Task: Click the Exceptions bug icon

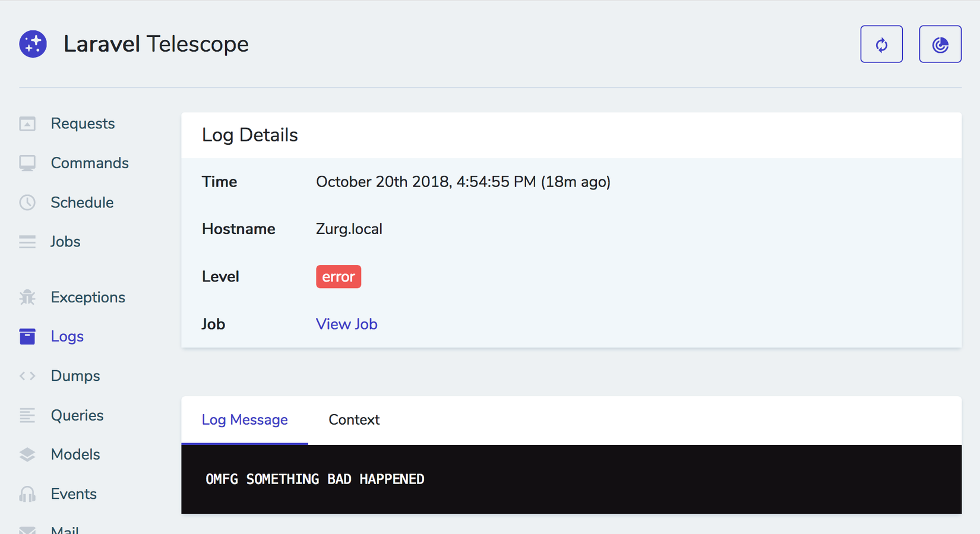Action: (27, 297)
